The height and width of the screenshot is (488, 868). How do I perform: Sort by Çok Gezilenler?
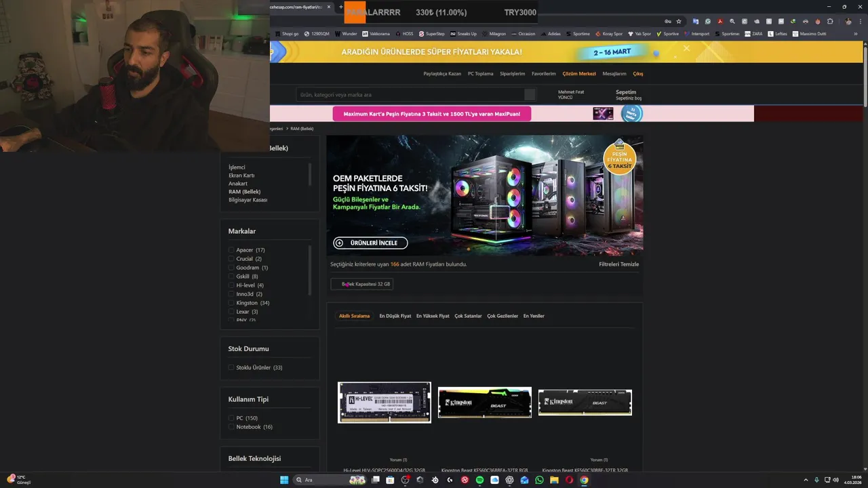502,316
